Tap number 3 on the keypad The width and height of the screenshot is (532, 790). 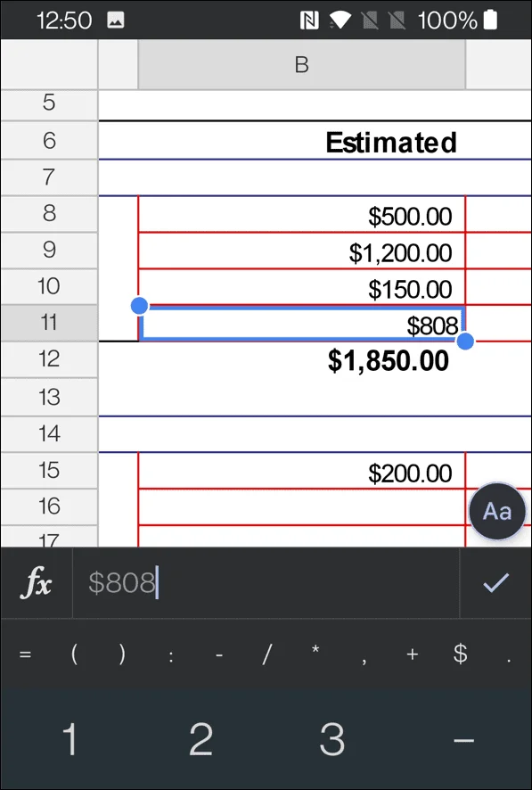point(332,738)
